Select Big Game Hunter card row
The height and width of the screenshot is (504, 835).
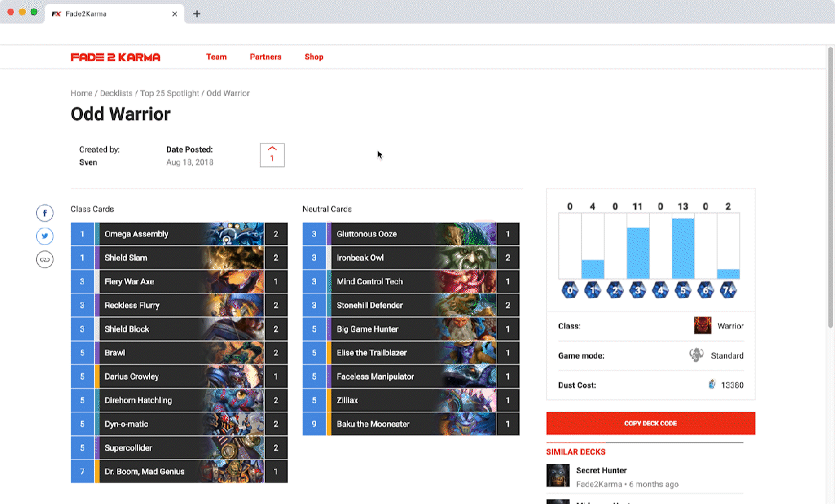pos(411,329)
